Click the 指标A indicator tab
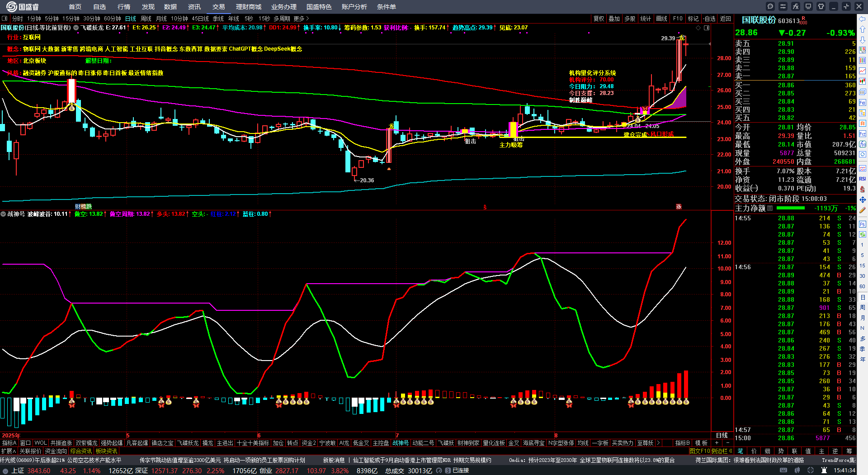This screenshot has width=868, height=475. [x=9, y=443]
